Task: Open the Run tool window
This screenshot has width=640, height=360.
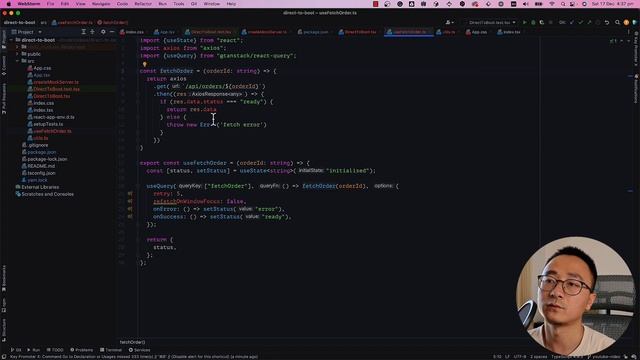Action: tap(33, 350)
